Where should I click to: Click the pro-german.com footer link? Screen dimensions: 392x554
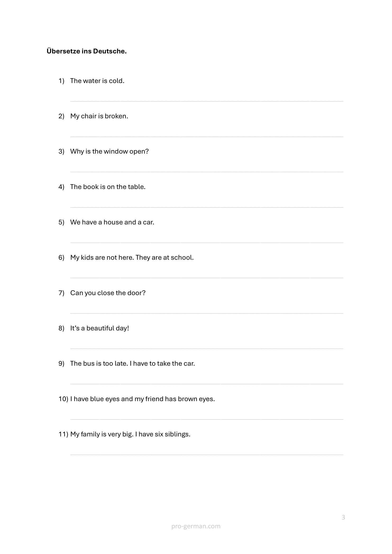tap(196, 526)
